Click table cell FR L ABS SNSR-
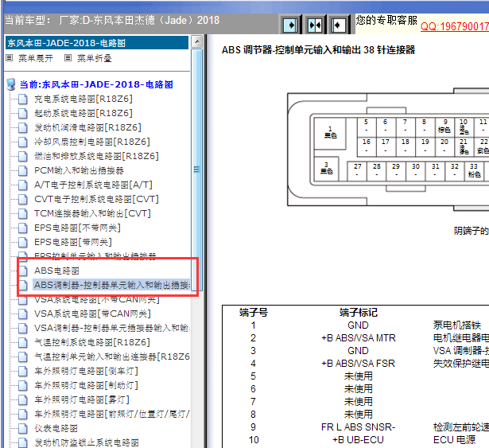This screenshot has height=448, width=489. click(x=358, y=427)
